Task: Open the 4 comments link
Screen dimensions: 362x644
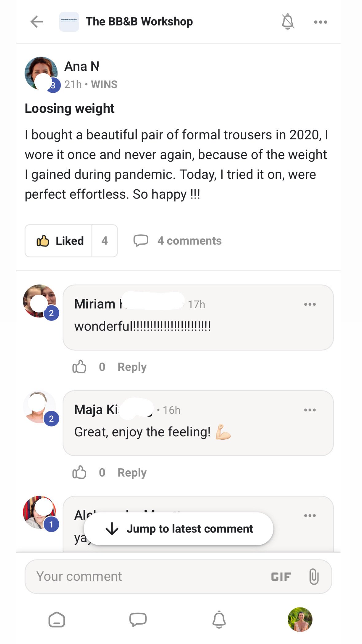Action: (x=177, y=241)
